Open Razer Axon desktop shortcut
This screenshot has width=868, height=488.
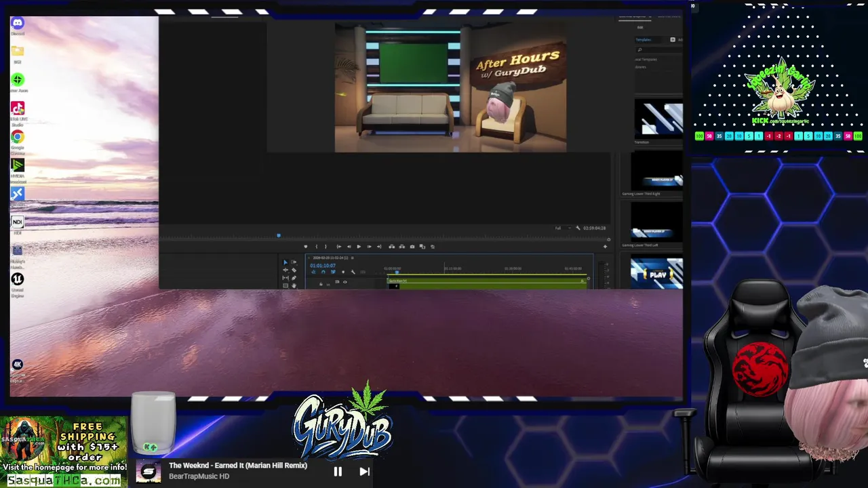(x=18, y=80)
